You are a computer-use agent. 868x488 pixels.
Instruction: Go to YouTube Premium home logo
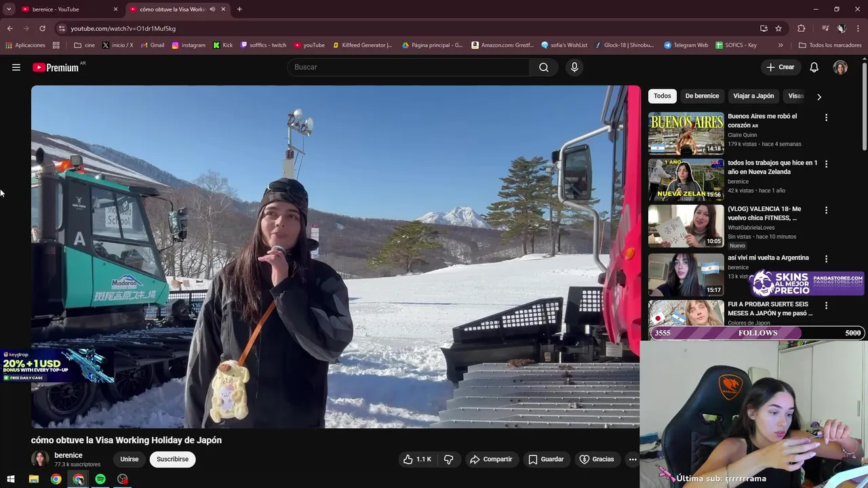tap(56, 67)
